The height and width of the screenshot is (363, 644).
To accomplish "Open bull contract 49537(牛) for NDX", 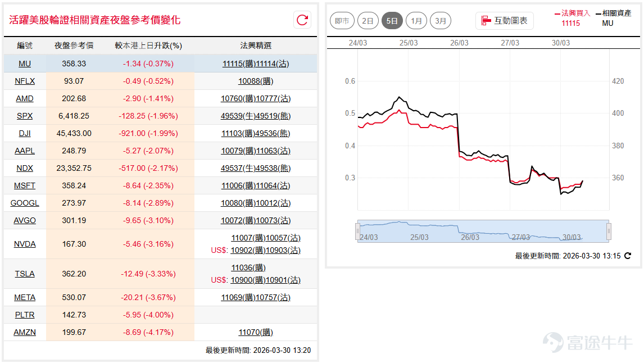I will [238, 168].
